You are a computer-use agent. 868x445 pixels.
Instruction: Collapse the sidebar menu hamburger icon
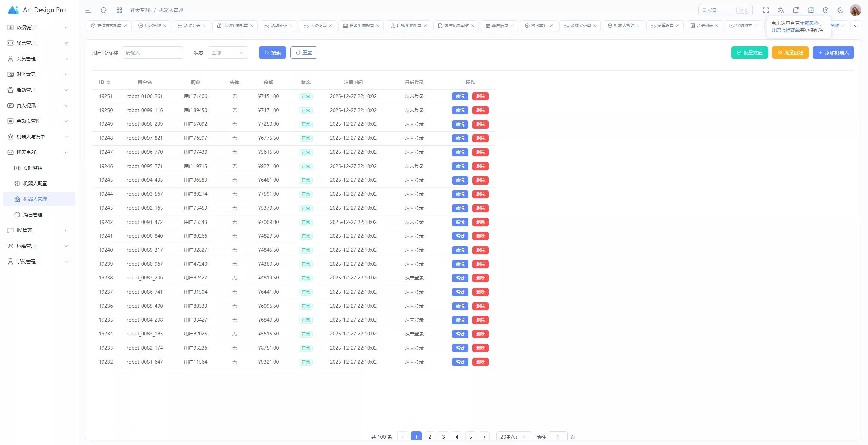pos(88,10)
